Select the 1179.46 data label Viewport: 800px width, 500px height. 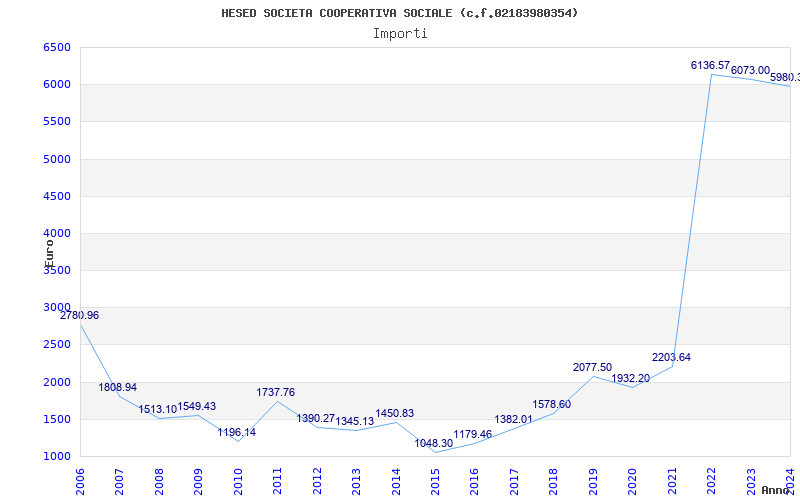coord(472,434)
